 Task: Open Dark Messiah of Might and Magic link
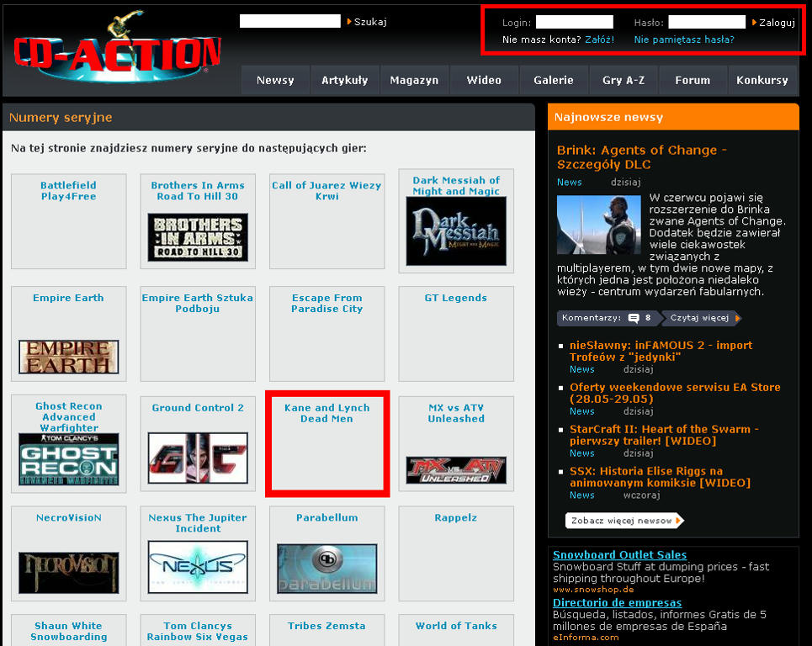click(x=456, y=186)
